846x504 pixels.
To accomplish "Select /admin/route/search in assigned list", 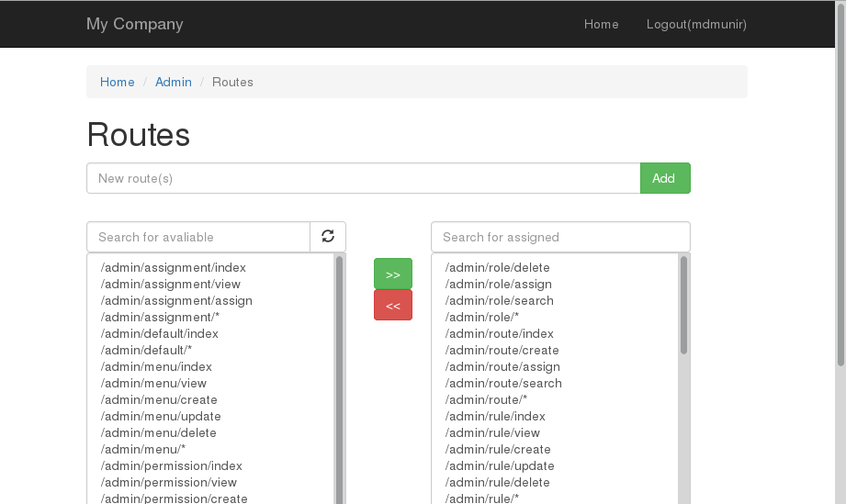I will click(x=503, y=383).
